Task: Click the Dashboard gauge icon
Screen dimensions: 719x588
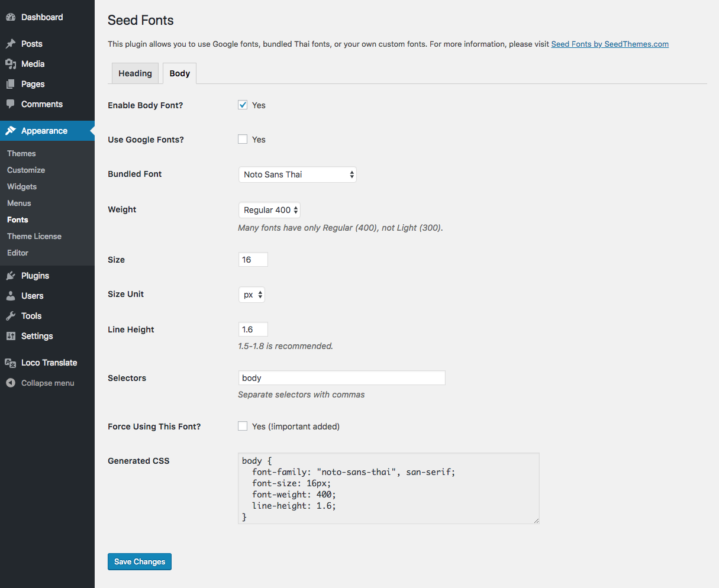Action: (x=11, y=17)
